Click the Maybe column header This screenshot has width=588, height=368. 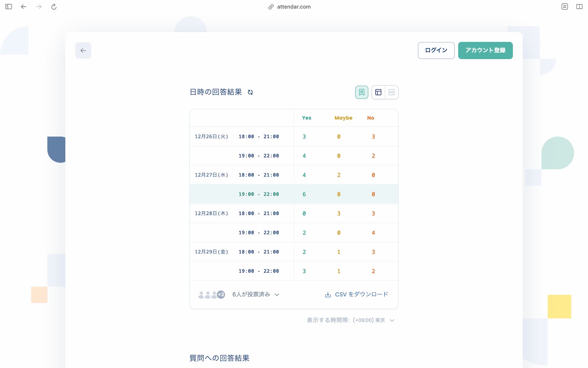pyautogui.click(x=343, y=118)
